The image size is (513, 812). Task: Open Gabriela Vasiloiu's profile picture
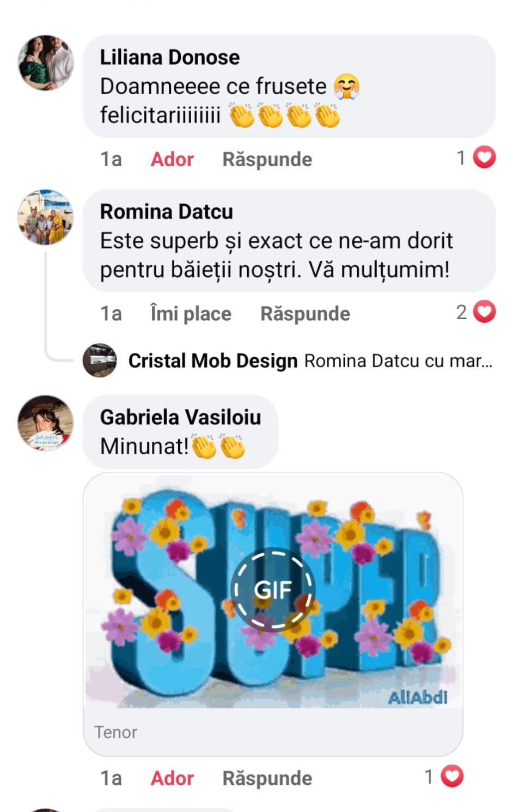point(46,423)
